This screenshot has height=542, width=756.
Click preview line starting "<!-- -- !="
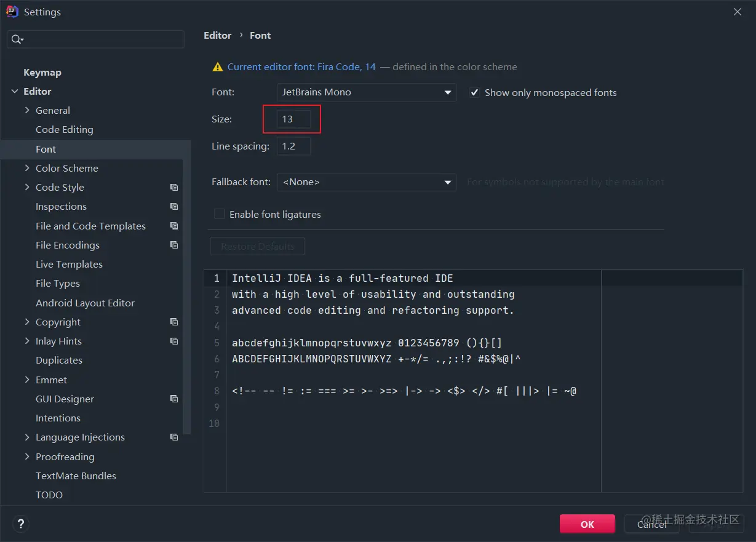coord(404,391)
